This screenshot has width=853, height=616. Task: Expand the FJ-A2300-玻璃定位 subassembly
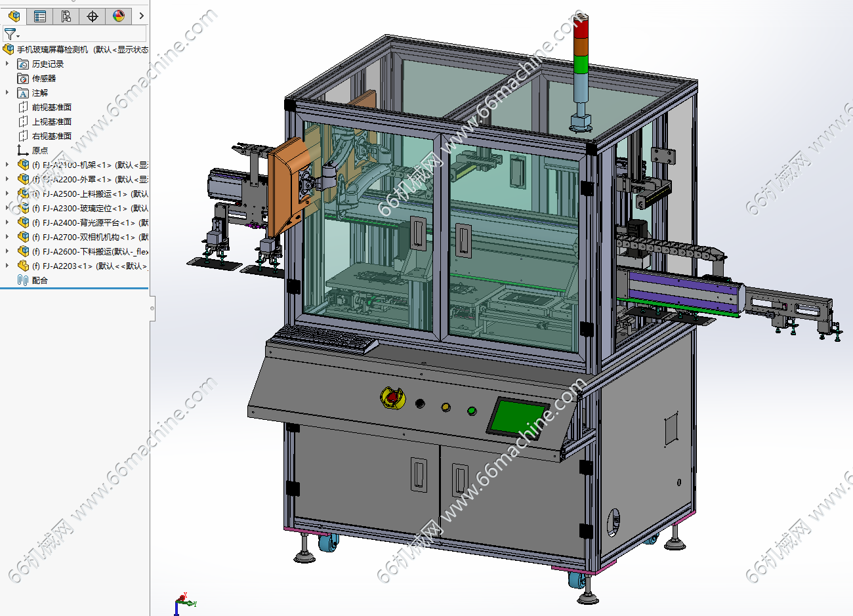click(x=7, y=208)
